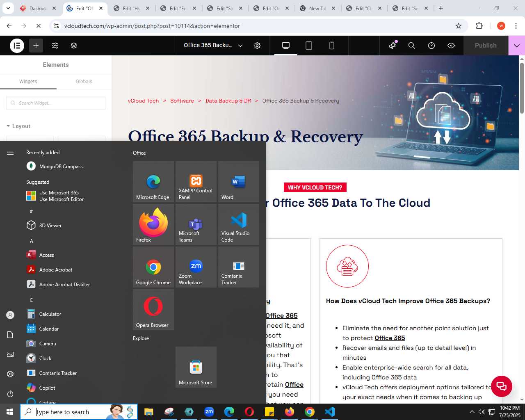
Task: Open the Word tile
Action: point(239,182)
